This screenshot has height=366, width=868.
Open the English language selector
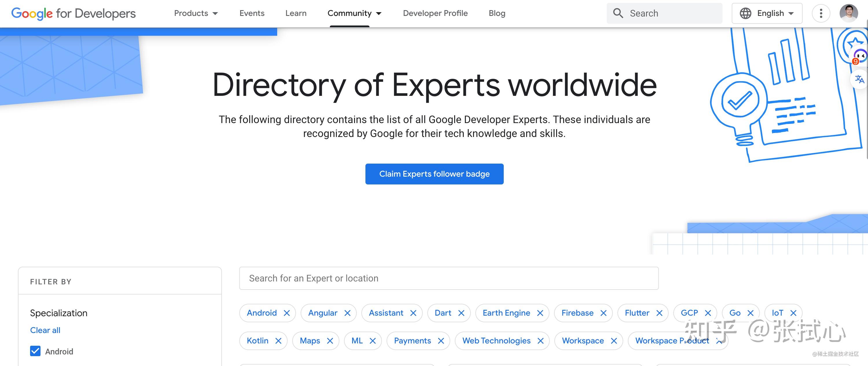pyautogui.click(x=766, y=13)
